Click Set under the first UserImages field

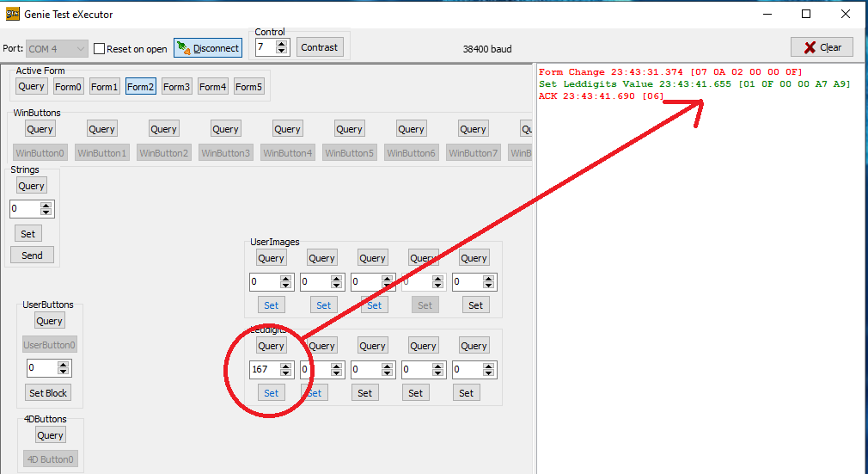tap(271, 305)
